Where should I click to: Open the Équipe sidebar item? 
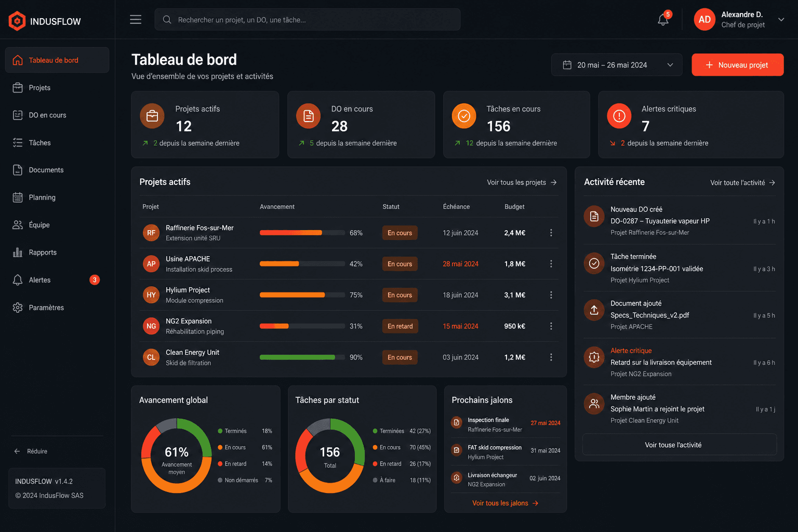[57, 225]
